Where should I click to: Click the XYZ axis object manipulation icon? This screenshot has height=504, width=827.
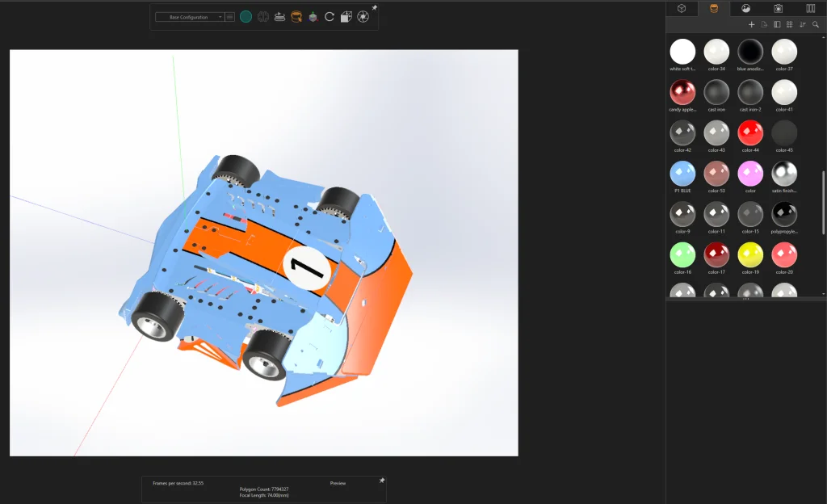[313, 17]
